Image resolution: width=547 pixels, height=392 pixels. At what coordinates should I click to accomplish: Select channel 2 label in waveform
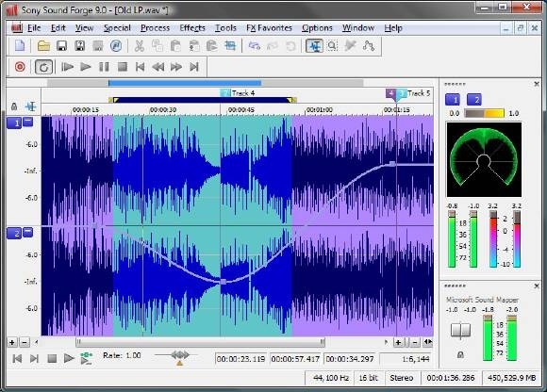click(x=14, y=233)
